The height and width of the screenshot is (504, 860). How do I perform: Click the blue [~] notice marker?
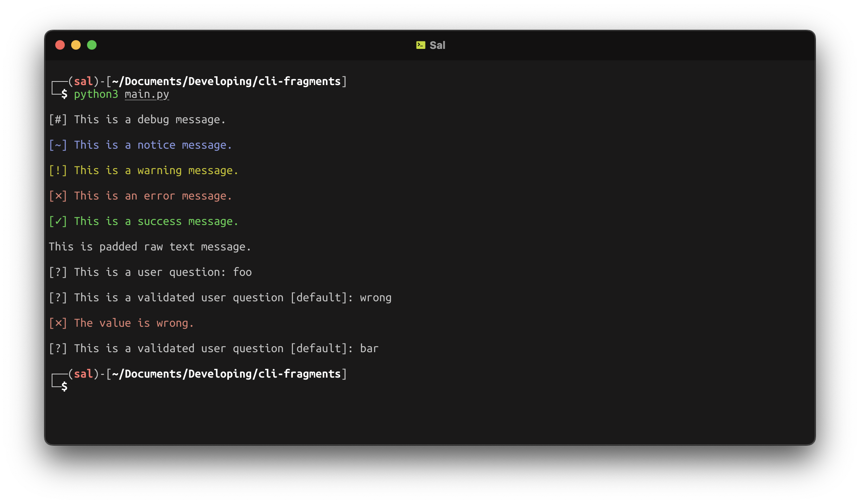[x=58, y=145]
